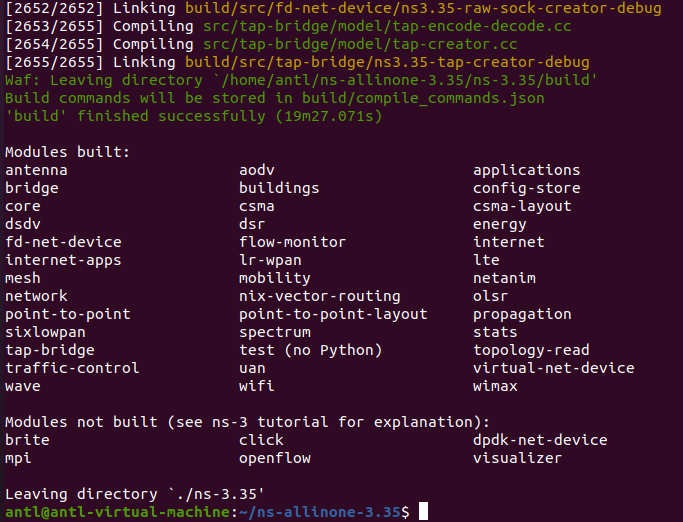Click the 'applications' module entry
683x522 pixels.
(x=526, y=170)
